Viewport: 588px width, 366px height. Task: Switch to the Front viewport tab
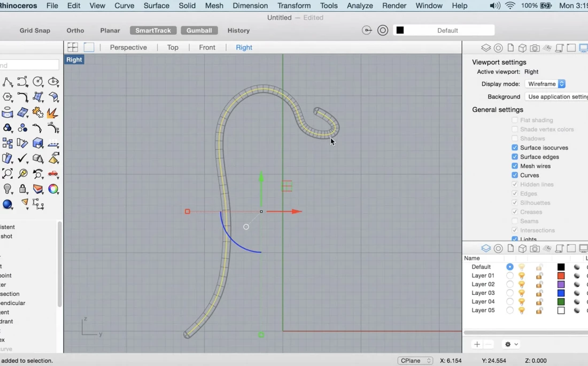pos(207,47)
